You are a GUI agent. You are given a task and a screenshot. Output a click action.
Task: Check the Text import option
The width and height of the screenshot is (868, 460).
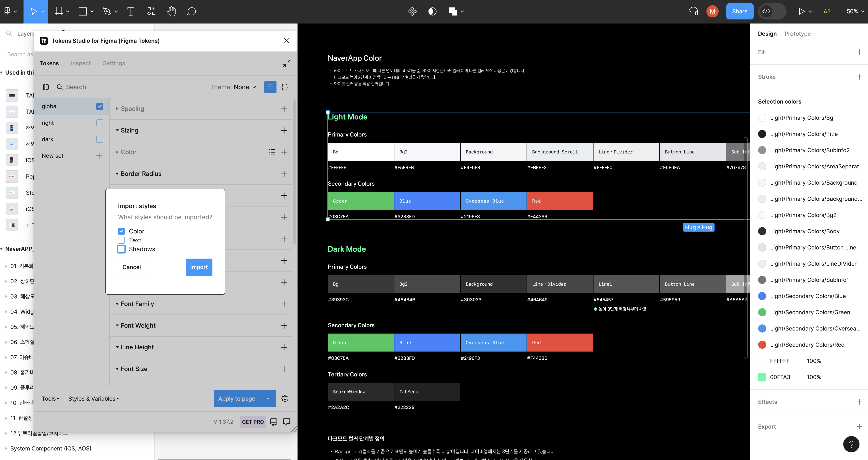click(122, 240)
